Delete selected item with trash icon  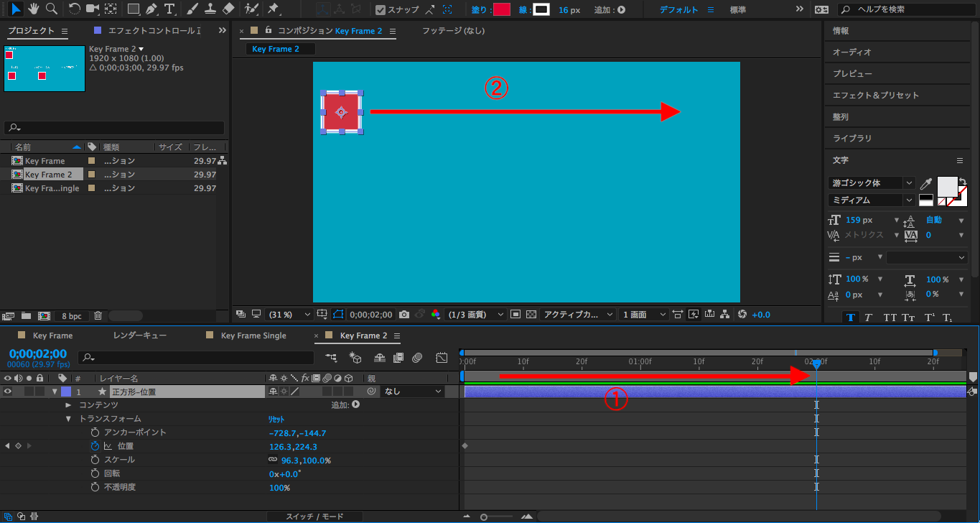pos(98,315)
